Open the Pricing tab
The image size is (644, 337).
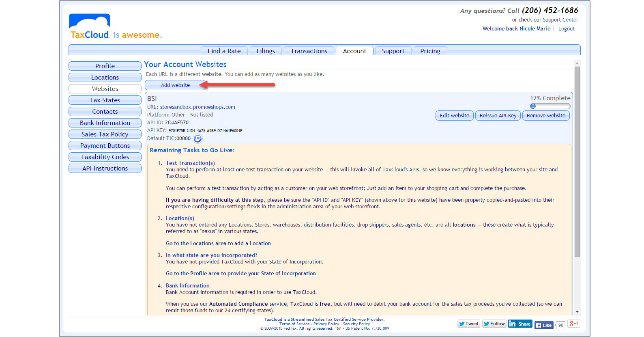tap(430, 51)
